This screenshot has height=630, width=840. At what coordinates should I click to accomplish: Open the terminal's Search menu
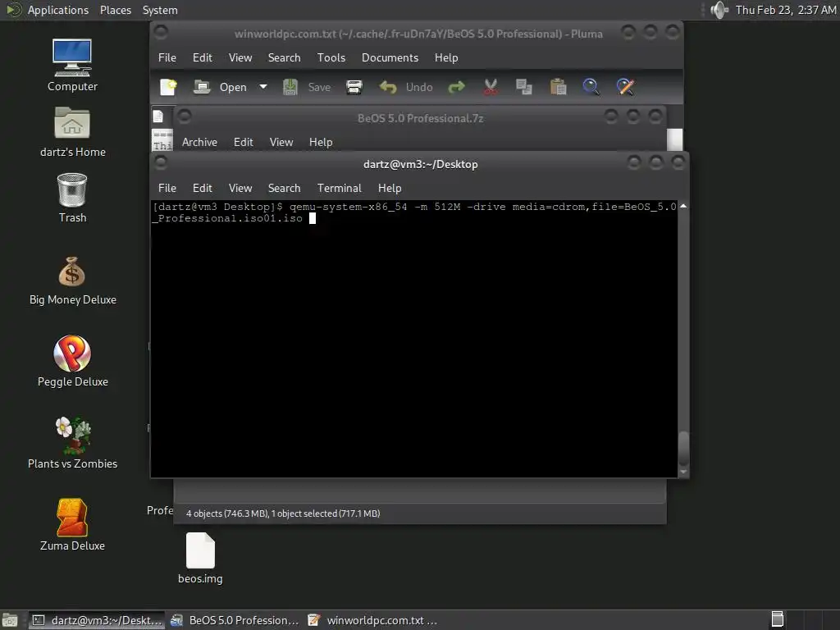[x=284, y=188]
